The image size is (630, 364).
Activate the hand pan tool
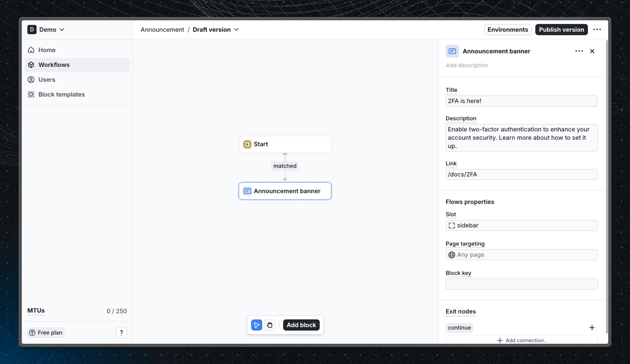pyautogui.click(x=269, y=325)
